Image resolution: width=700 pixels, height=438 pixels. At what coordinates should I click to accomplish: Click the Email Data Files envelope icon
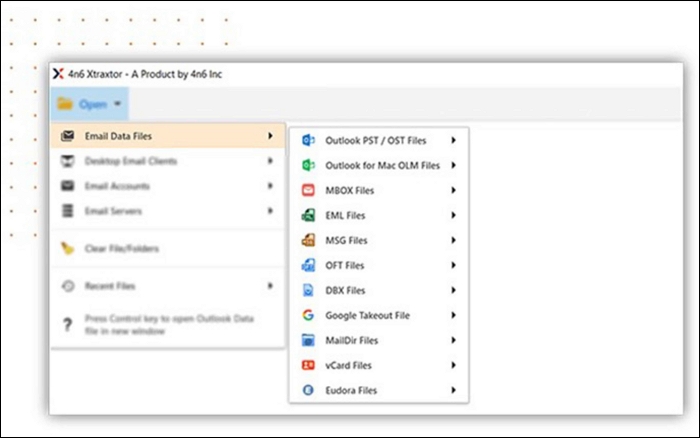[x=67, y=136]
